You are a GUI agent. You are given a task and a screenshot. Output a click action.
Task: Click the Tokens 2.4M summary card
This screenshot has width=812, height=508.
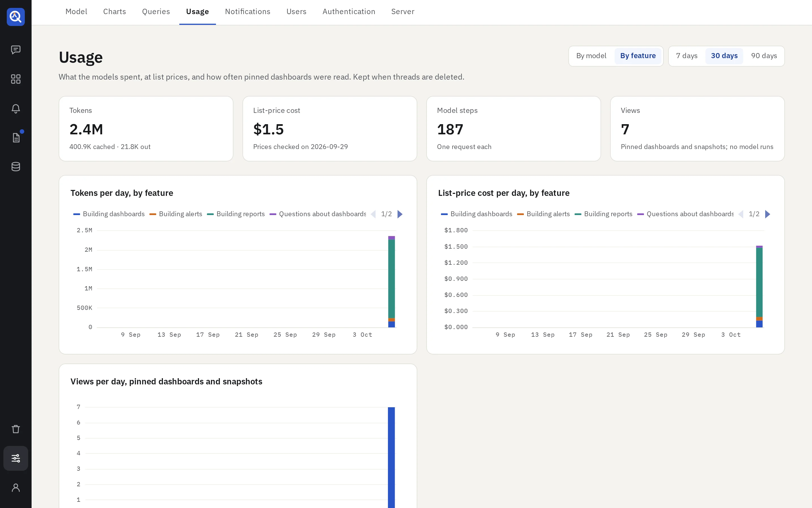pos(146,129)
